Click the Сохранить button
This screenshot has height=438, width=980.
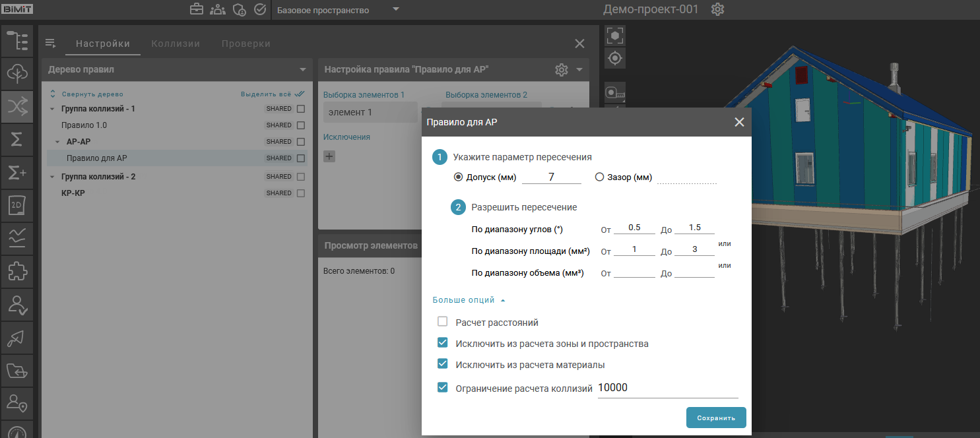point(716,418)
